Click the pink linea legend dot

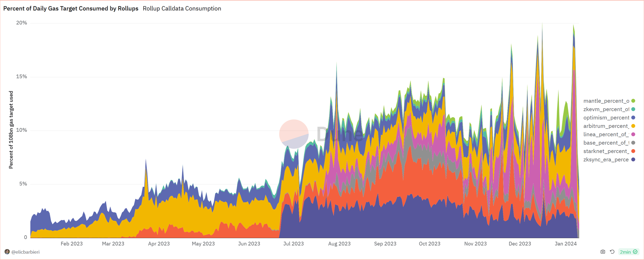coord(633,134)
